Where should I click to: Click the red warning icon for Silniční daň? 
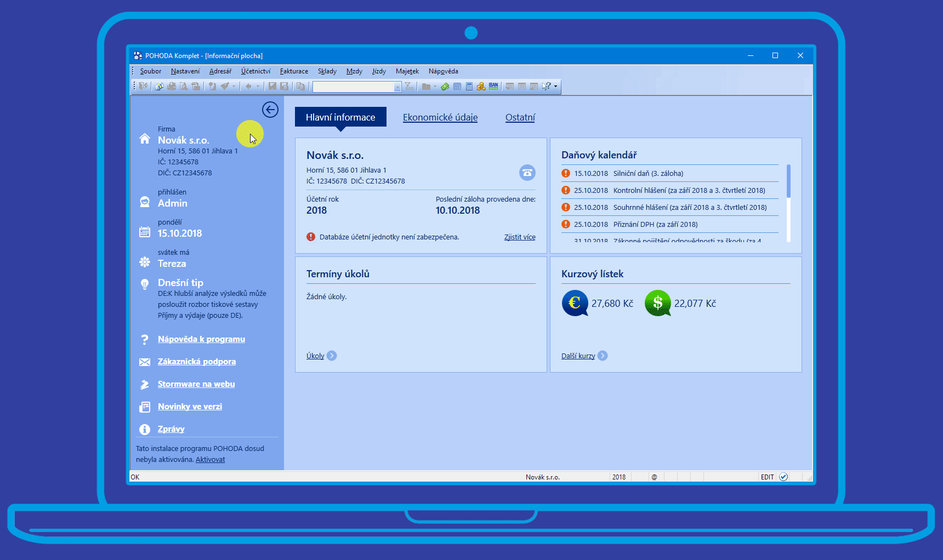tap(566, 173)
